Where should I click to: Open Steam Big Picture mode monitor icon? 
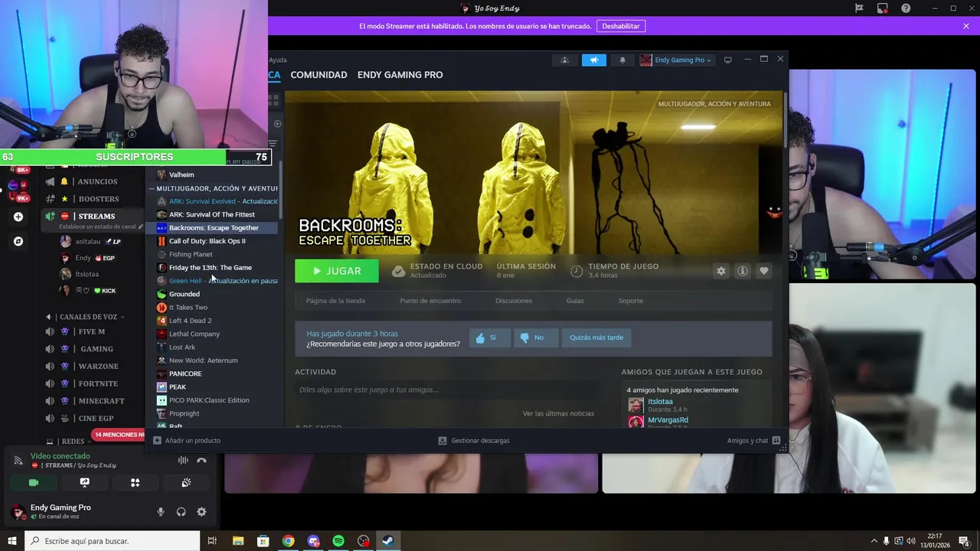point(727,60)
